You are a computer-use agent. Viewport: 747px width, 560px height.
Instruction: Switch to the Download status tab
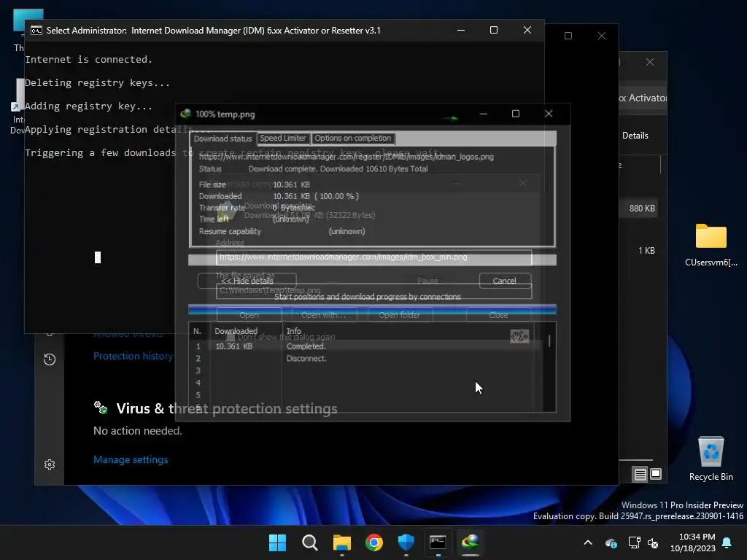tap(222, 139)
